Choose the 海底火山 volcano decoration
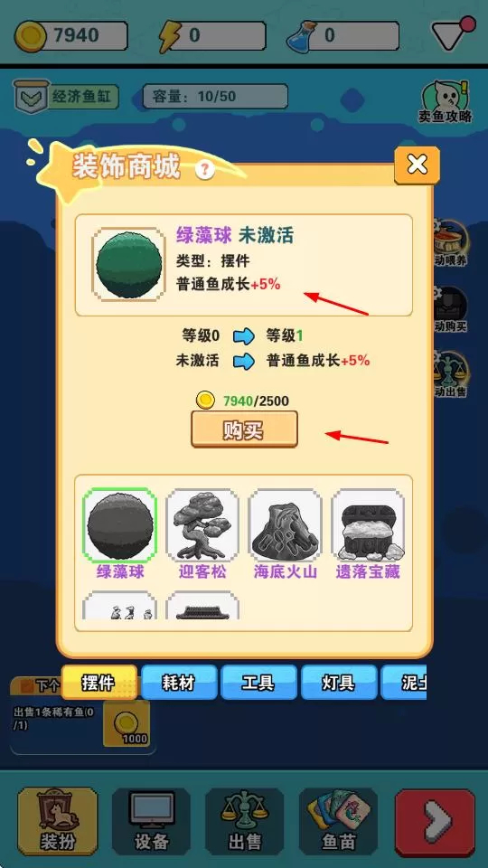Screen dimensions: 488x868 coord(285,524)
